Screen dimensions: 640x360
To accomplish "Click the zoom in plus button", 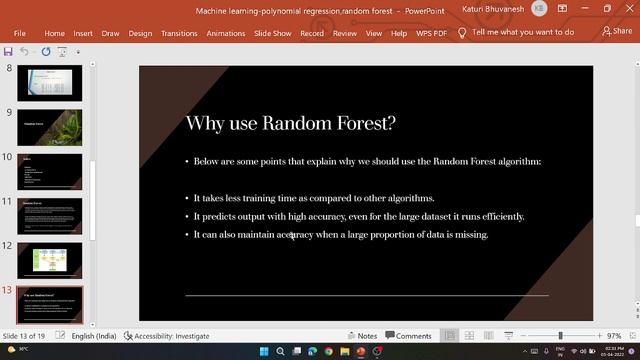I will tap(599, 336).
